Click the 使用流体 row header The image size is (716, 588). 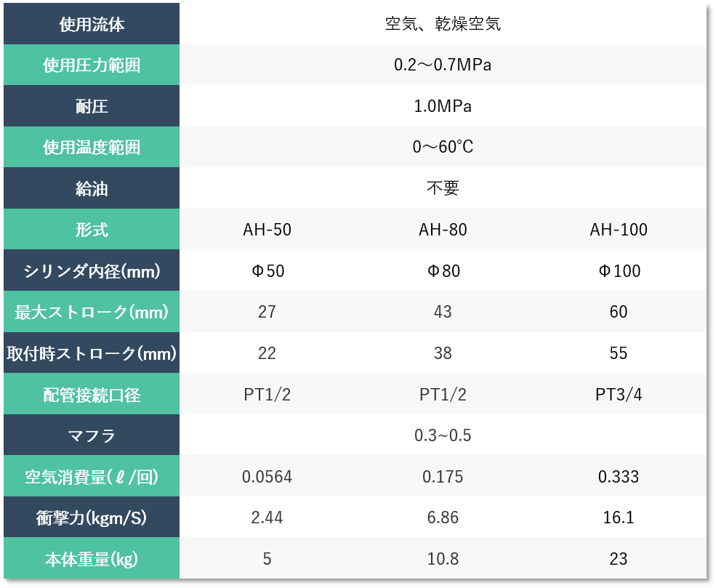92,24
